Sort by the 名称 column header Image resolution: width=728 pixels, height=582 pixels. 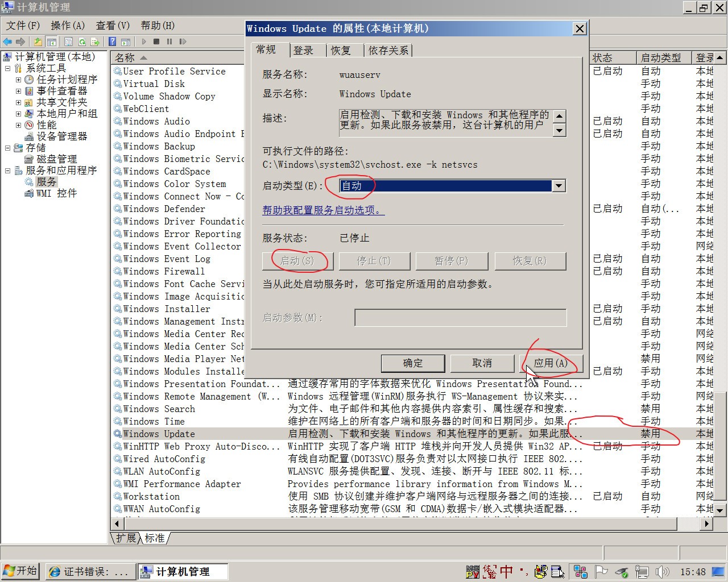[x=178, y=57]
